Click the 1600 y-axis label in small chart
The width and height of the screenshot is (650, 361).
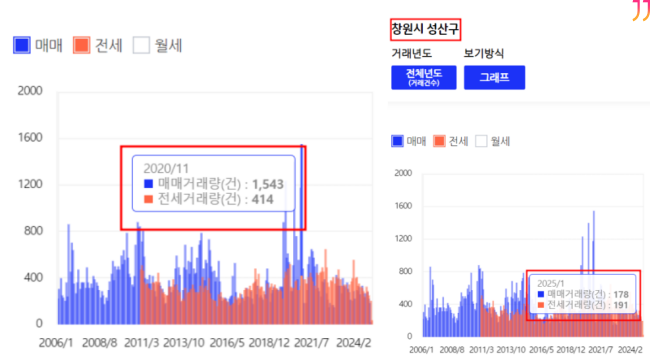(x=403, y=206)
